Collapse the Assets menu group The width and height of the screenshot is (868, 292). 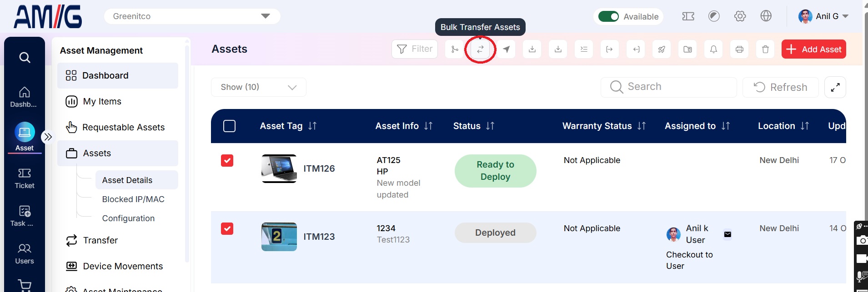(x=118, y=153)
